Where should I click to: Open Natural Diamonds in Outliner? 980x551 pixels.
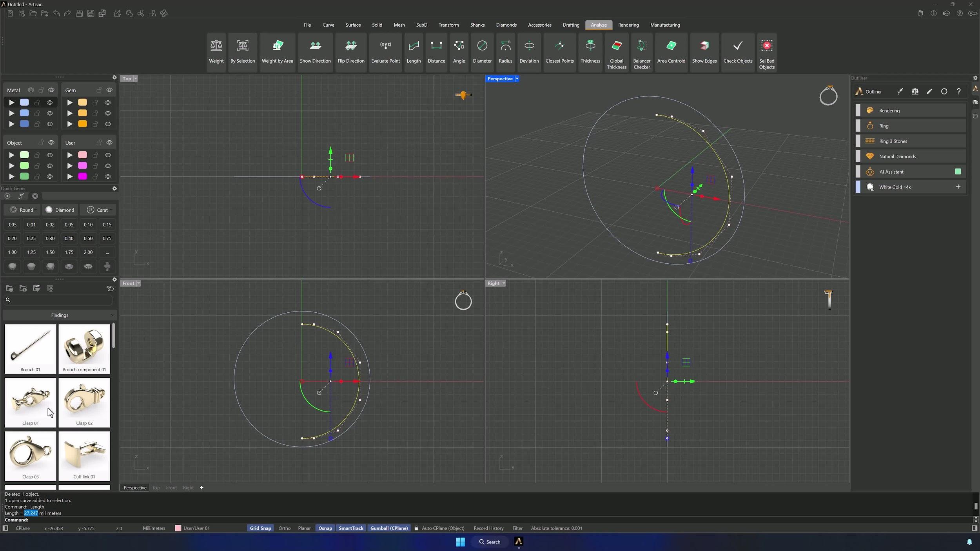coord(910,156)
